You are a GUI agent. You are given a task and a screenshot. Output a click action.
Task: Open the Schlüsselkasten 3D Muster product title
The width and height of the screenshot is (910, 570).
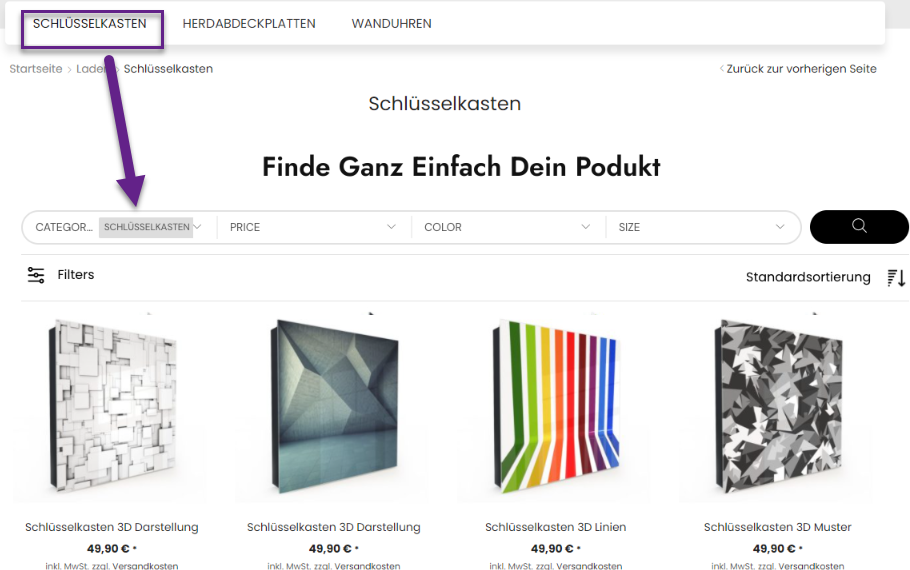pos(778,527)
